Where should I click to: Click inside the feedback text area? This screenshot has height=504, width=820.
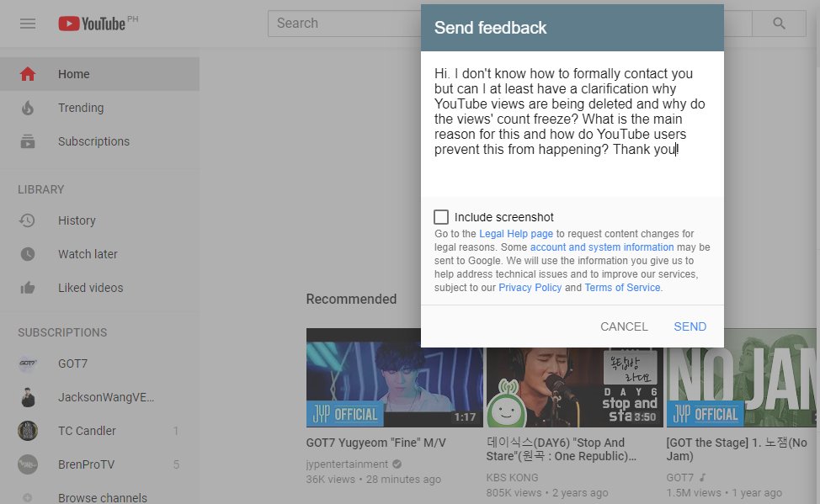(x=572, y=124)
